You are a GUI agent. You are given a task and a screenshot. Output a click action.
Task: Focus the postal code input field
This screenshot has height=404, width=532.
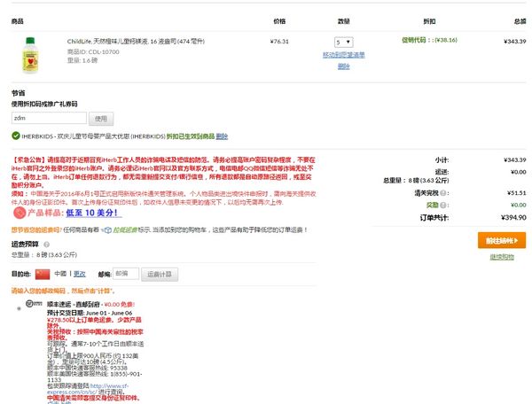[126, 274]
